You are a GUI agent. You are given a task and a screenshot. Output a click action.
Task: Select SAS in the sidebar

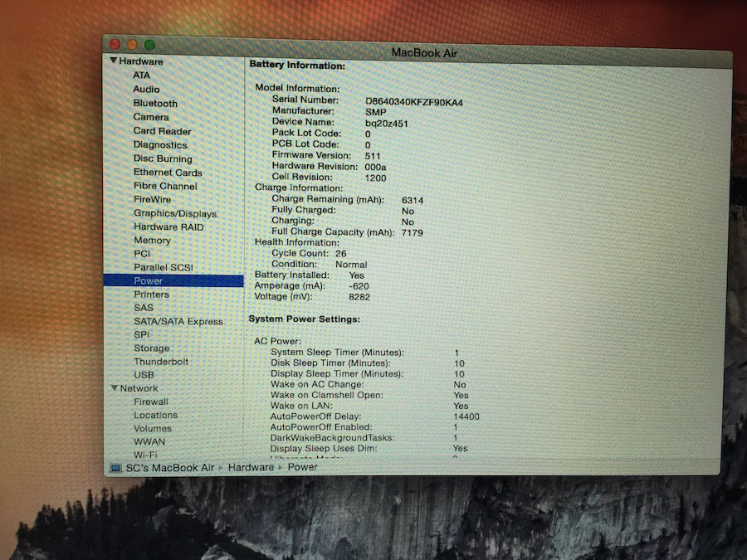click(x=144, y=308)
